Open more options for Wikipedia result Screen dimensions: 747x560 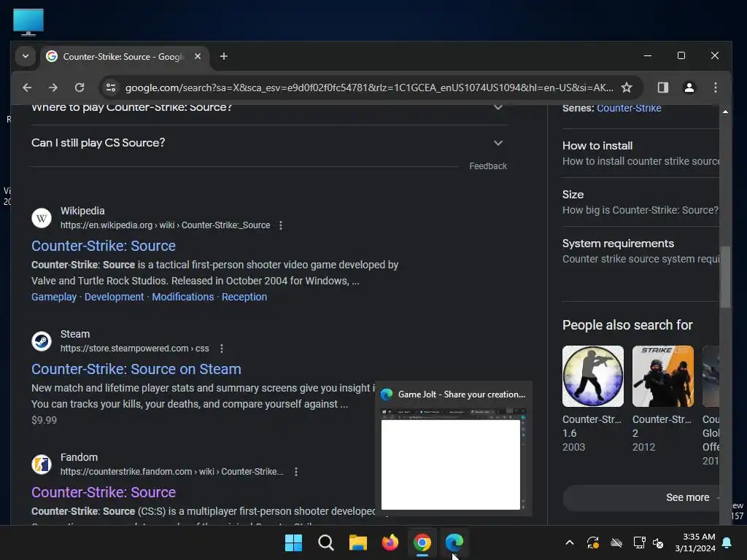pyautogui.click(x=281, y=225)
